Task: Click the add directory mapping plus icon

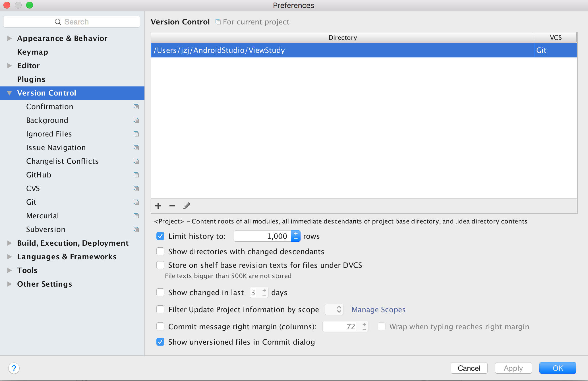Action: coord(158,206)
